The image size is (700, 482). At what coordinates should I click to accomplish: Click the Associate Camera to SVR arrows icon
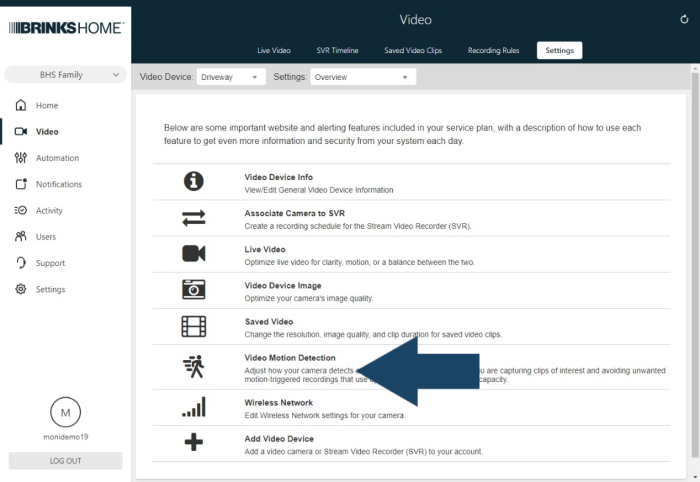193,218
